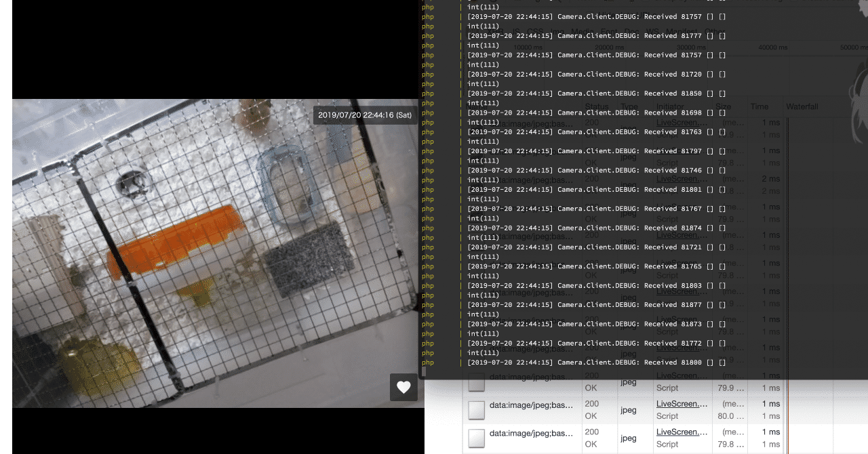868x454 pixels.
Task: Select terminal log line 'Received 81698'
Action: pyautogui.click(x=597, y=112)
